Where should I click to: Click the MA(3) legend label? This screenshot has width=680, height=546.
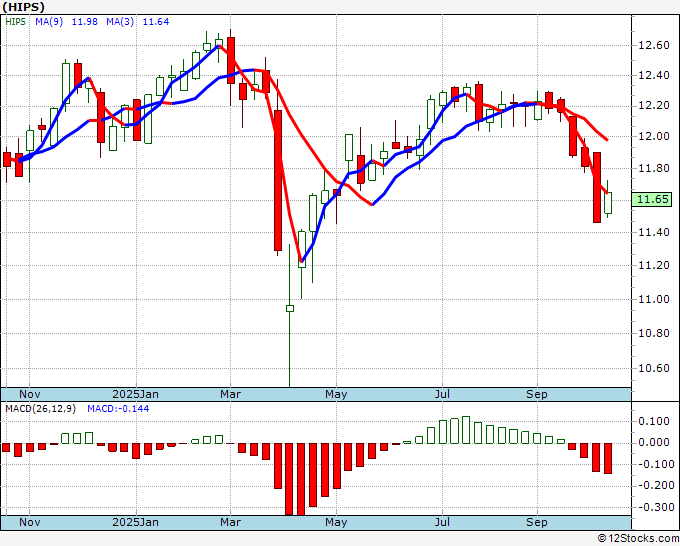(120, 22)
